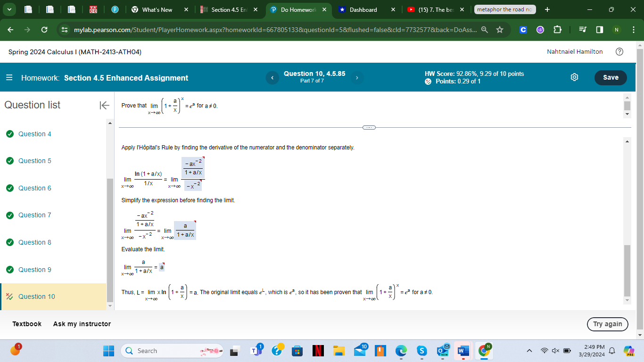Screen dimensions: 644x362
Task: Select the completed checkmark beside Question 7
Action: click(10, 215)
